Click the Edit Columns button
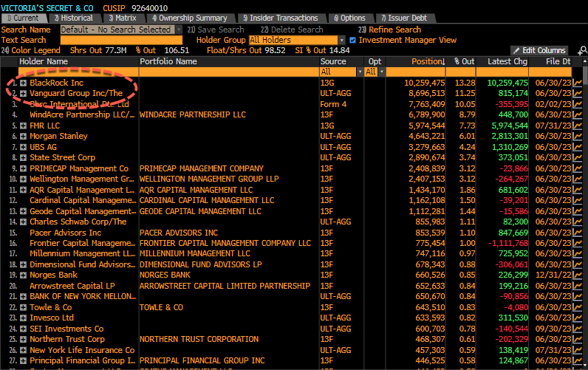The height and width of the screenshot is (370, 588). [x=539, y=50]
